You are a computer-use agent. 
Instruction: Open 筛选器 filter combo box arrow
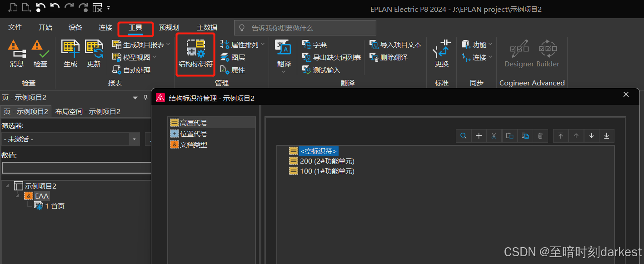coord(134,139)
